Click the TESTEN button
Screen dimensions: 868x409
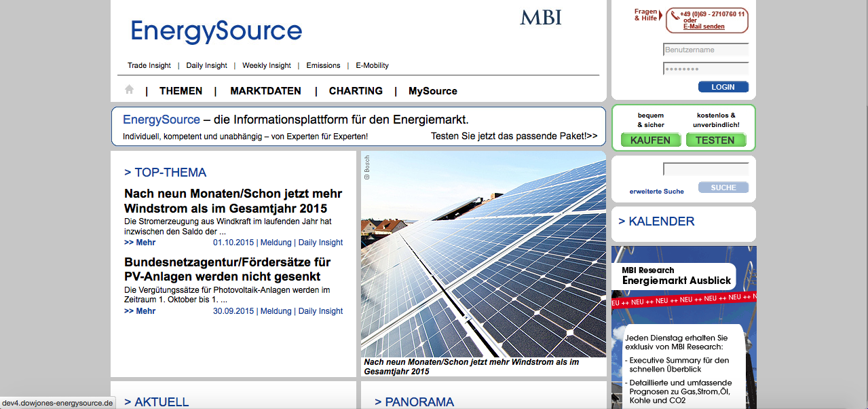click(715, 140)
